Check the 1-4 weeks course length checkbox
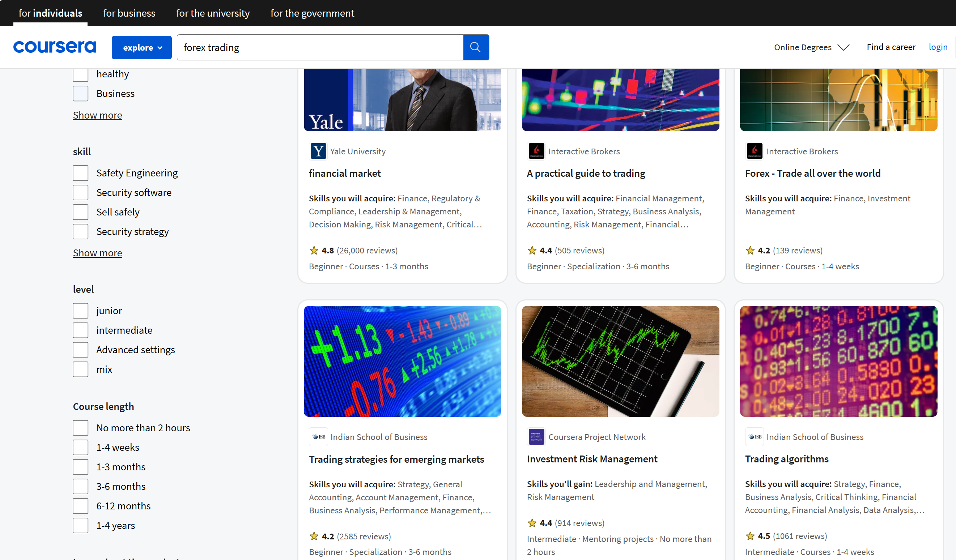Screen dimensions: 956x560 [81, 447]
